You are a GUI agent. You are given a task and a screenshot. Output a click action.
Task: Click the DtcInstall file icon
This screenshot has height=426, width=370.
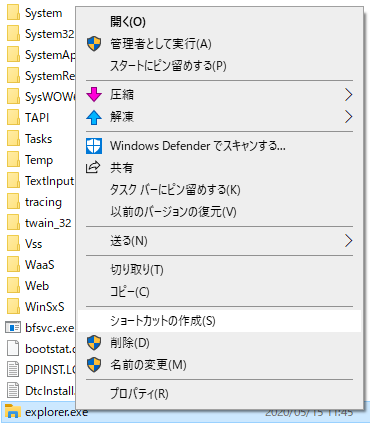pyautogui.click(x=13, y=390)
